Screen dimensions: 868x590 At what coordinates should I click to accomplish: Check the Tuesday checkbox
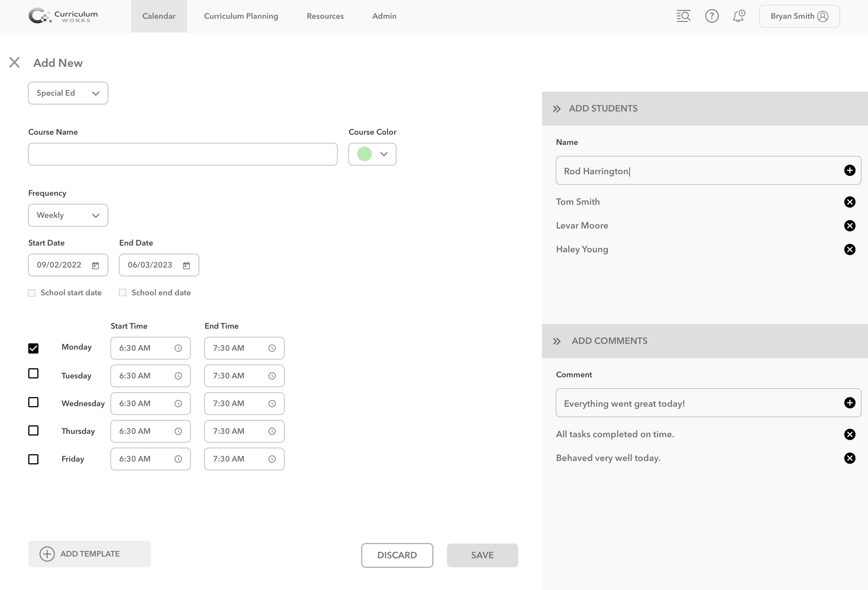click(x=33, y=373)
